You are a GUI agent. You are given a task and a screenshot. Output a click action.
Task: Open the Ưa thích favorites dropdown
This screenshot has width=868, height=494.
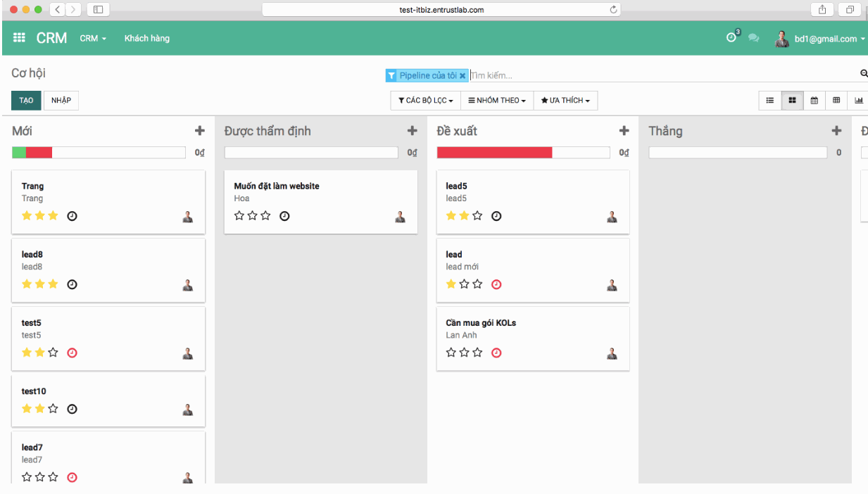(x=565, y=101)
